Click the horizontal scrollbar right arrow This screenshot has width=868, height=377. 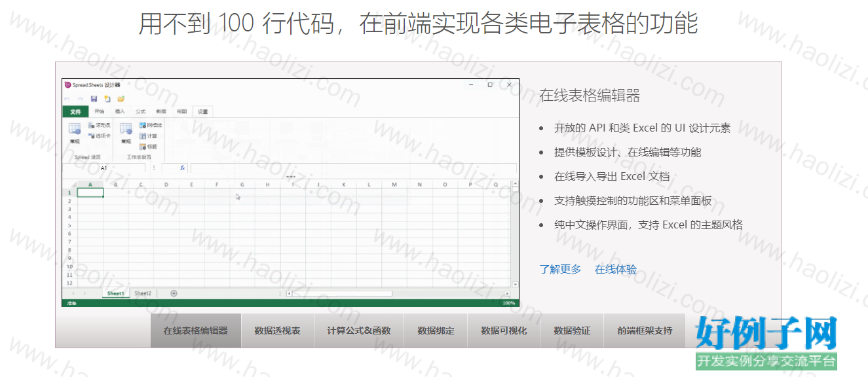(507, 293)
